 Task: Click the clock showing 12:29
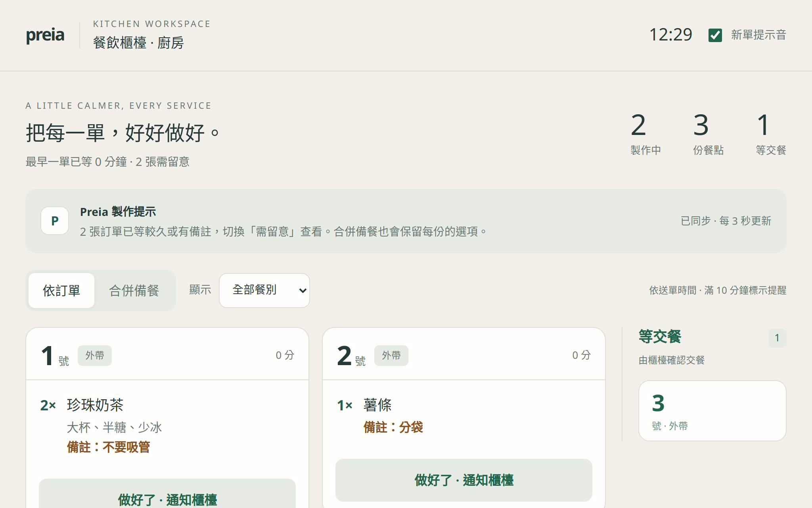pos(670,35)
